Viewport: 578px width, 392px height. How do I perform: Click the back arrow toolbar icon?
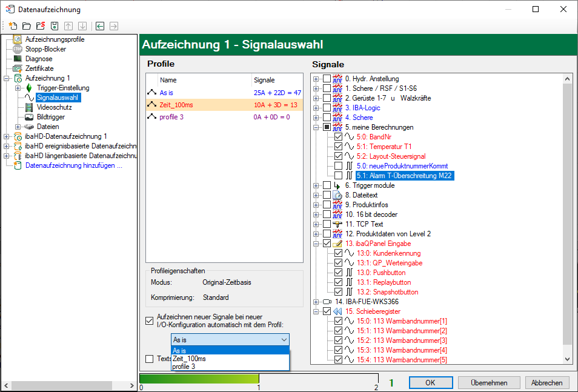pos(100,26)
